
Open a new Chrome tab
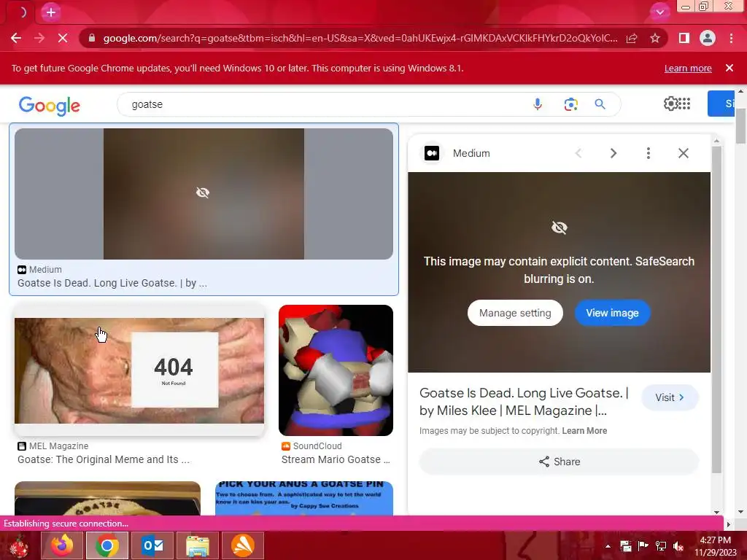[51, 12]
